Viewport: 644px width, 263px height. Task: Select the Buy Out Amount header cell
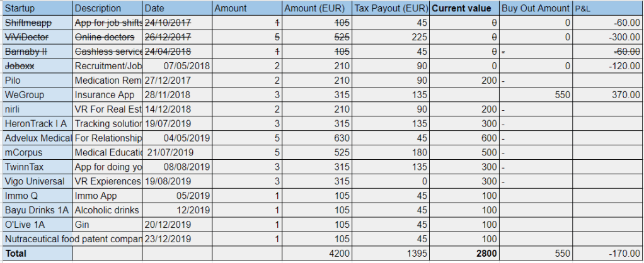(x=536, y=9)
